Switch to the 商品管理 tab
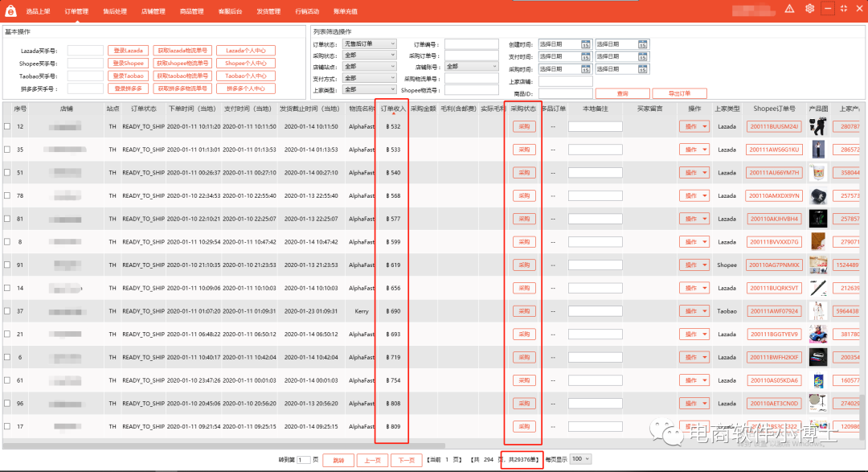The width and height of the screenshot is (868, 472). click(191, 11)
